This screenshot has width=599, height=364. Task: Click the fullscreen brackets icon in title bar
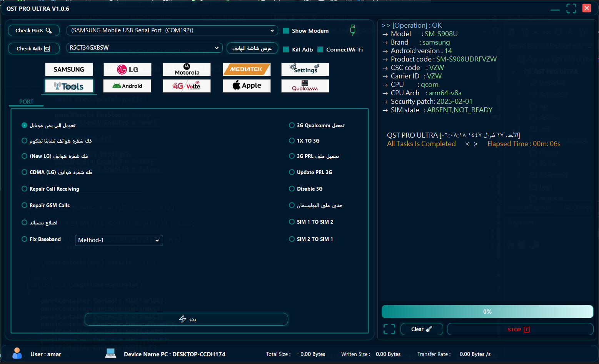pyautogui.click(x=571, y=8)
